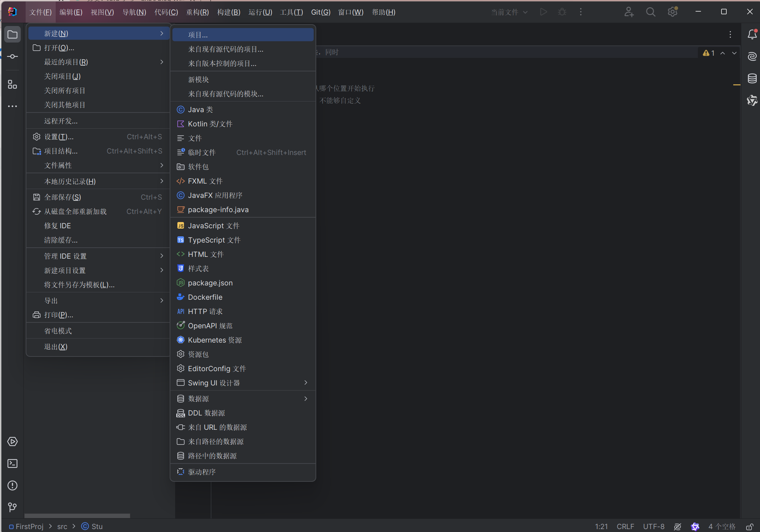
Task: Open the Terminal tool window icon
Action: coord(12,463)
